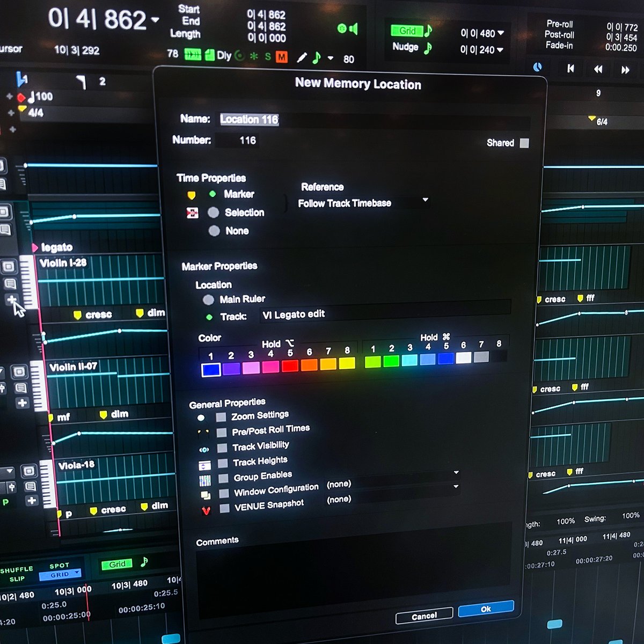Enable Group Enables checkbox
This screenshot has width=644, height=644.
coord(223,478)
